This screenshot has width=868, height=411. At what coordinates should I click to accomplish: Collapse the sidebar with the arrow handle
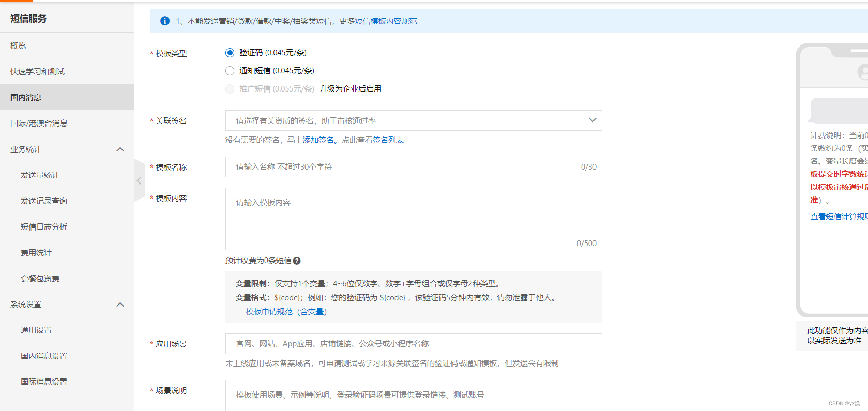click(x=139, y=180)
